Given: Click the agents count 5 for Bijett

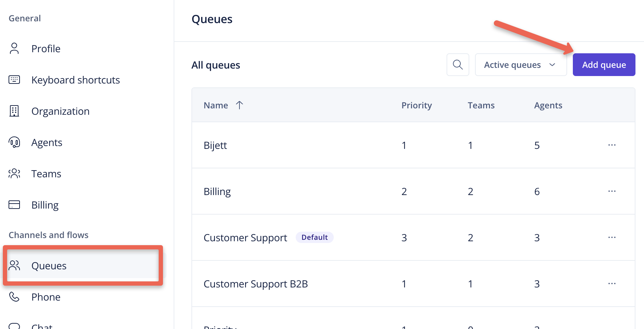Looking at the screenshot, I should 537,145.
